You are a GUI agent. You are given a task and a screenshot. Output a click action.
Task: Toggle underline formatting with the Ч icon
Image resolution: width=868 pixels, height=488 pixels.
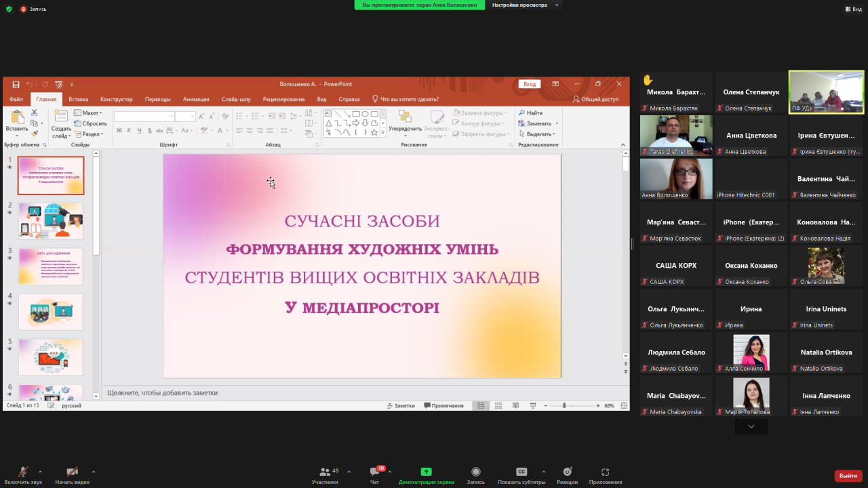(139, 129)
